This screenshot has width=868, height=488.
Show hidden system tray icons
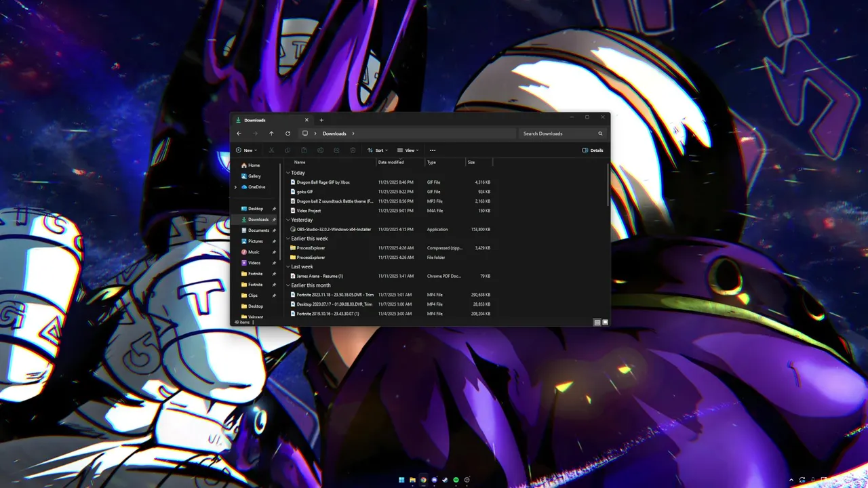(791, 480)
